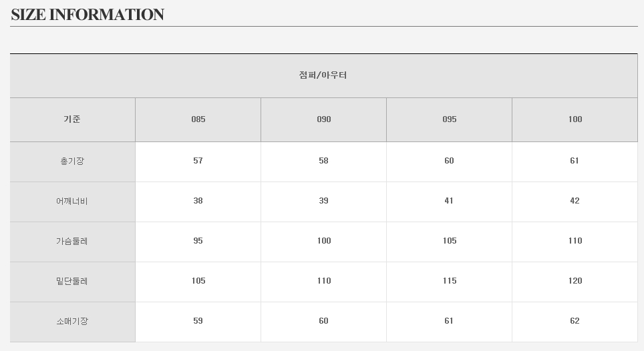
Task: Click 어깨너비 value 39 for size 090
Action: [323, 201]
